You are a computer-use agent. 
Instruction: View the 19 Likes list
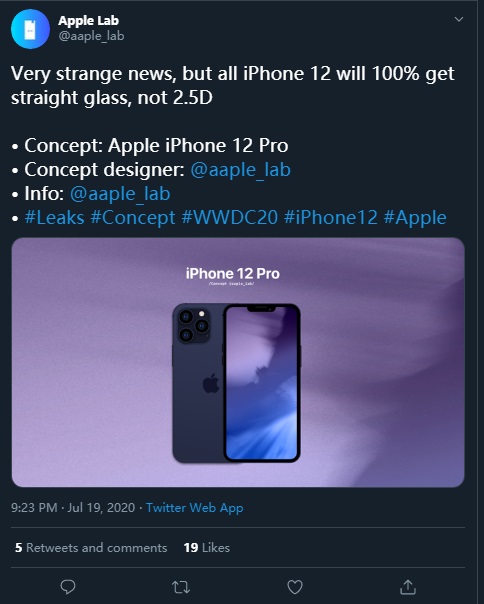click(207, 547)
